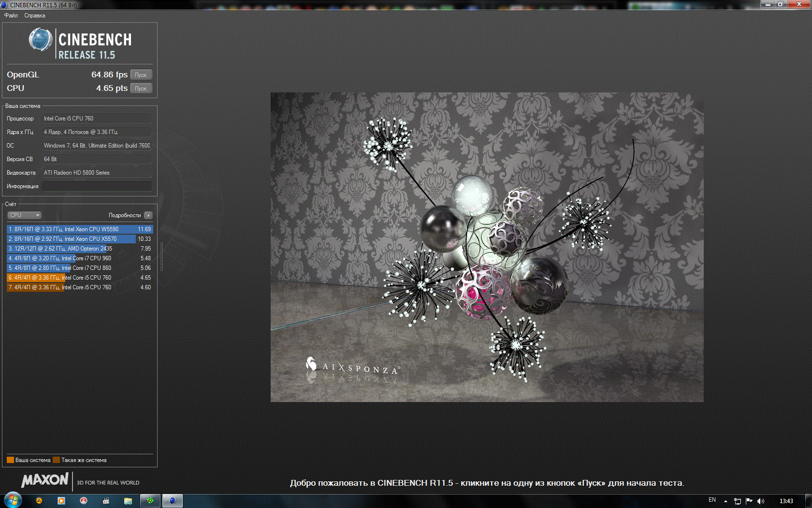Open Media Player Classic 321 taskbar icon
Image resolution: width=812 pixels, height=508 pixels.
106,501
